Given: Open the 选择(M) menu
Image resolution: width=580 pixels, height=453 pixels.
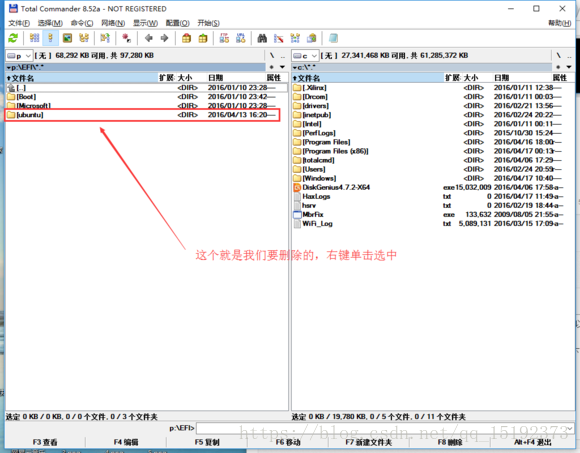Looking at the screenshot, I should (50, 23).
